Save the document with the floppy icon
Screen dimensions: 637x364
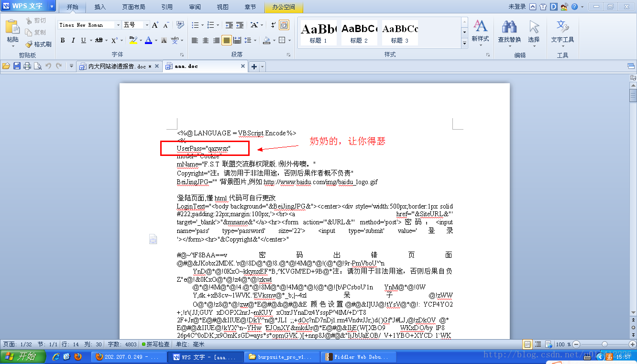[17, 66]
